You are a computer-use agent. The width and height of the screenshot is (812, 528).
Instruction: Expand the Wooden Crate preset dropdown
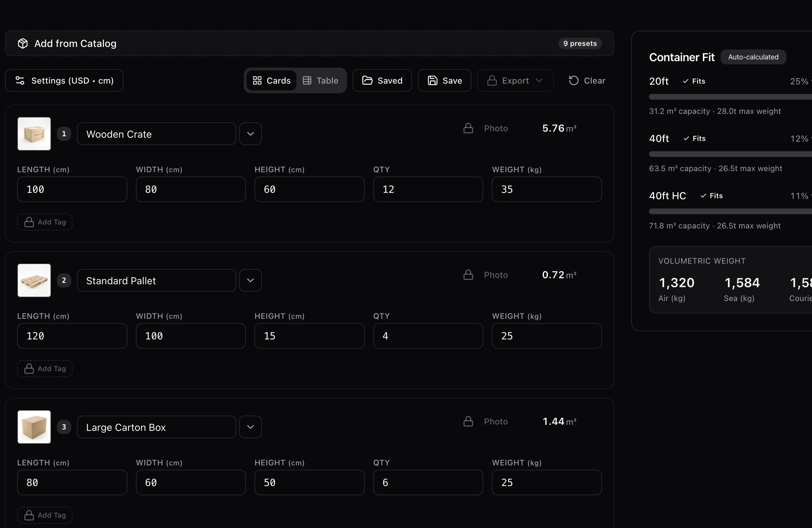coord(250,134)
